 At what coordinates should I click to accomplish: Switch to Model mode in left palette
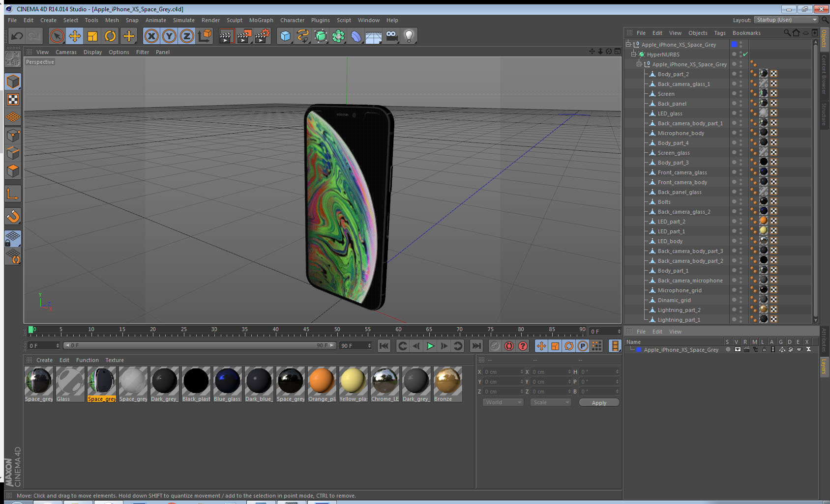(13, 82)
